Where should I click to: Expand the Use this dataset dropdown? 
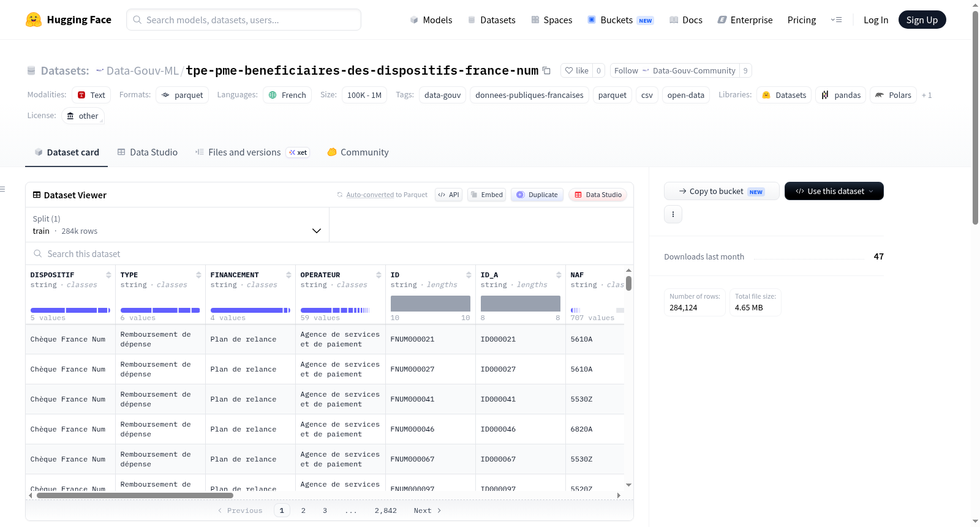834,191
